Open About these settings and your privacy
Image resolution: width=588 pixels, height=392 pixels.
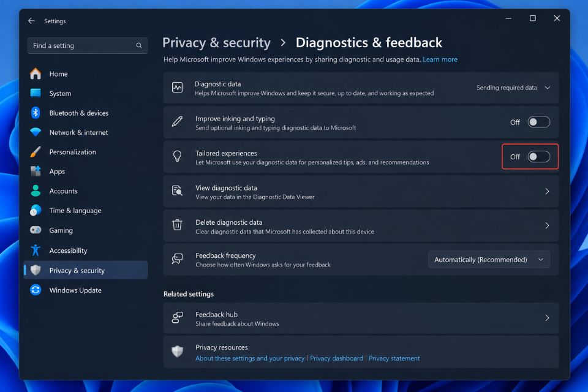tap(250, 358)
